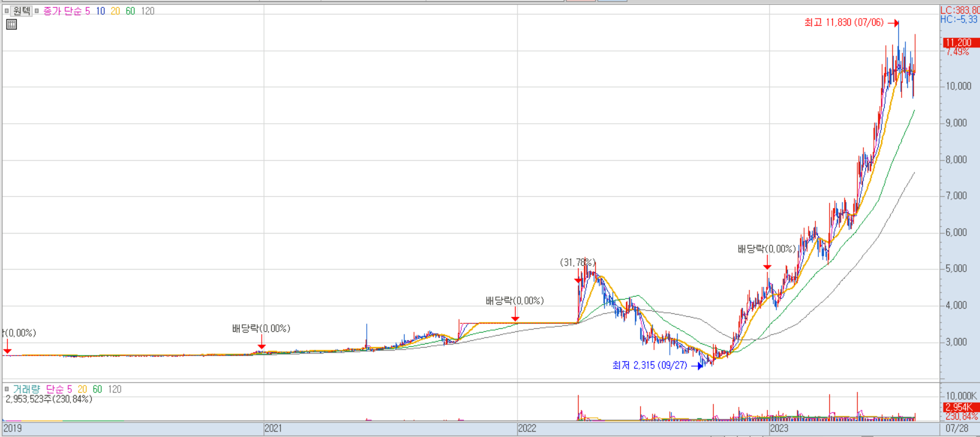
Task: Click the 2022 label on time axis
Action: coord(527,429)
